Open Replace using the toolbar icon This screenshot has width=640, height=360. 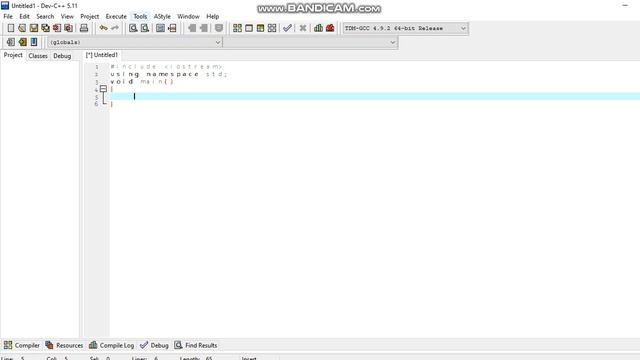pyautogui.click(x=144, y=28)
